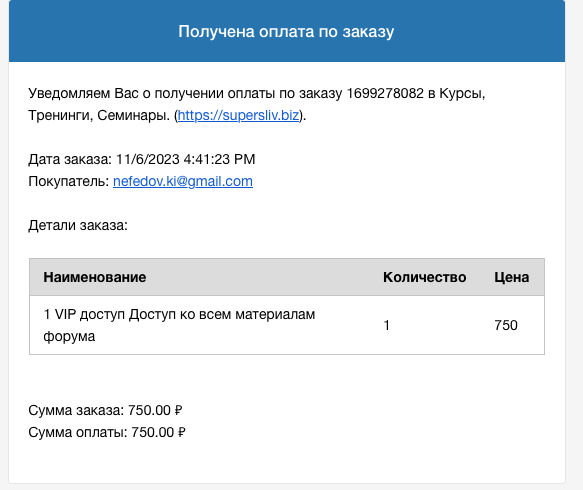Click the ruble sign after Сумма оплаты
The height and width of the screenshot is (490, 583).
coord(182,432)
